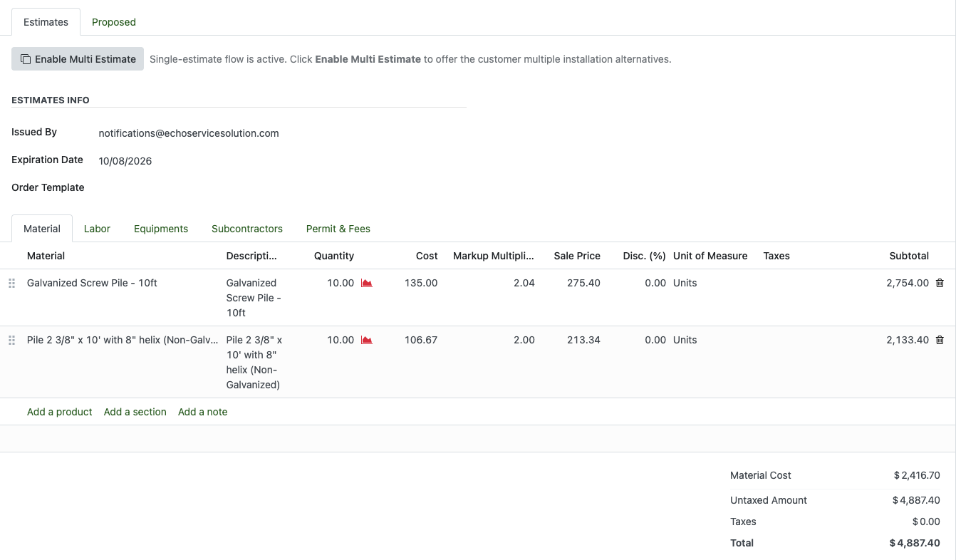Image resolution: width=956 pixels, height=560 pixels.
Task: Sort by the Quantity column header
Action: click(334, 256)
